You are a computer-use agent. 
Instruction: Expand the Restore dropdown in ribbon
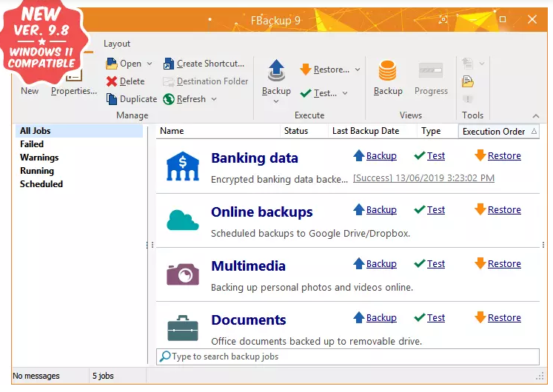tap(358, 70)
